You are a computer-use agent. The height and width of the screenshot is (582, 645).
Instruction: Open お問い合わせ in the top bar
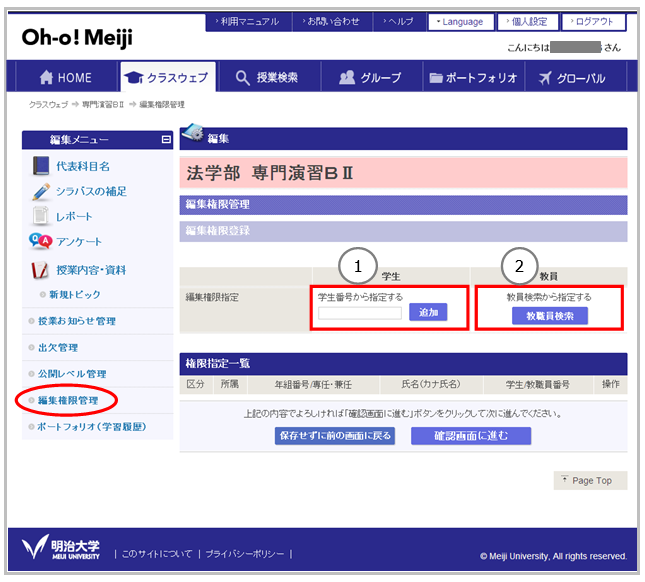(332, 21)
